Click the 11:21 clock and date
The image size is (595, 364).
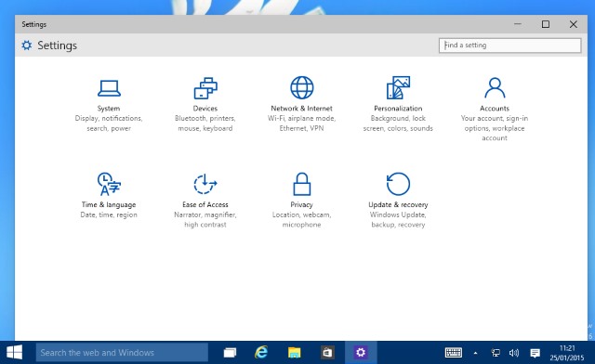point(567,353)
